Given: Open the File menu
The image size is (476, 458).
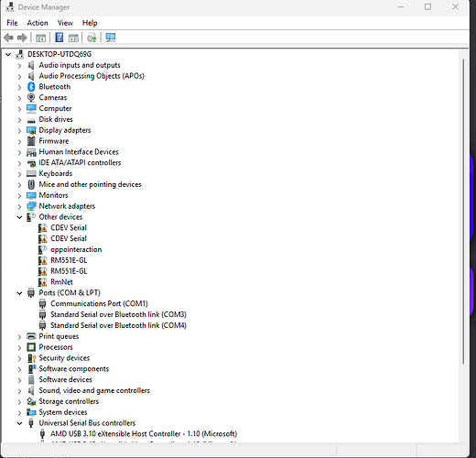Looking at the screenshot, I should click(12, 23).
